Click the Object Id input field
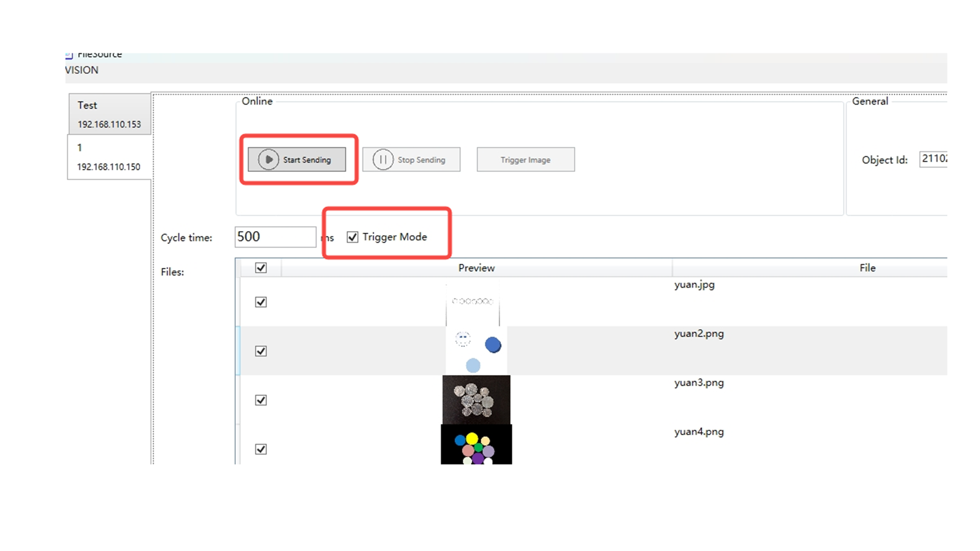 point(933,159)
